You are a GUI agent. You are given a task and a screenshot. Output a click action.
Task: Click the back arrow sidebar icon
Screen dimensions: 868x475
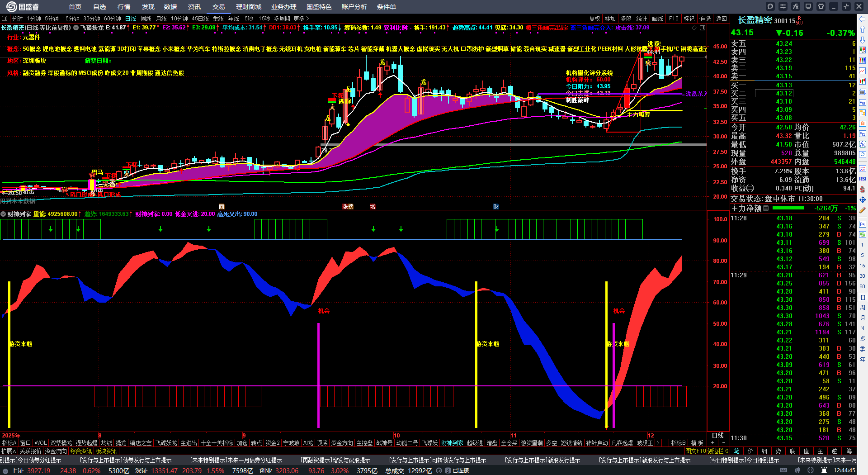tap(863, 19)
